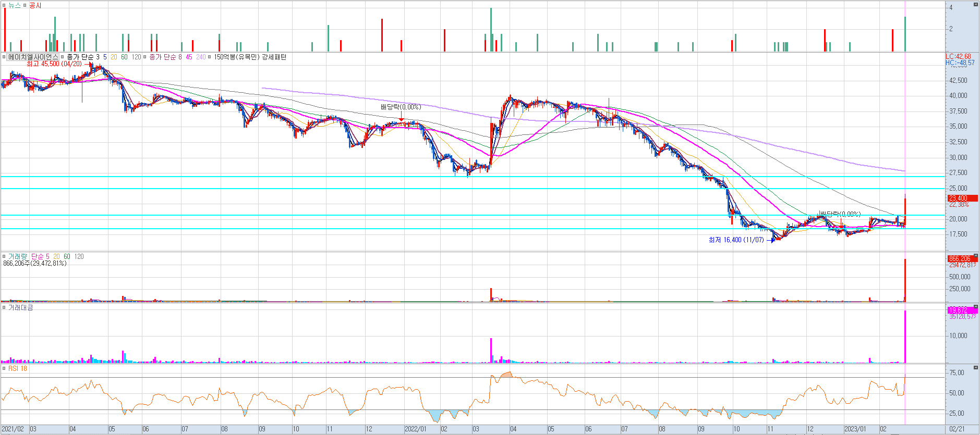This screenshot has width=980, height=435.
Task: Click the 배당락(0.00%) label near 2023/01
Action: pyautogui.click(x=840, y=214)
